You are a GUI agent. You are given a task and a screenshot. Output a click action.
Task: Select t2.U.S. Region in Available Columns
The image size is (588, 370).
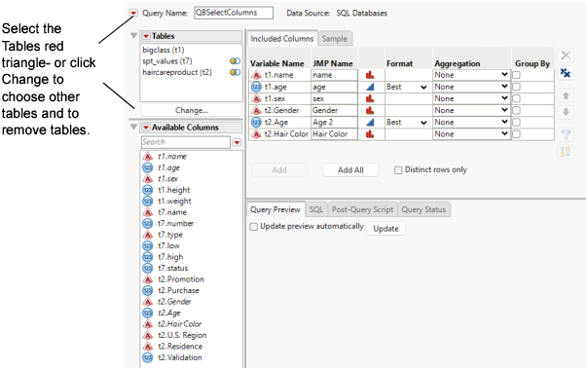point(182,336)
